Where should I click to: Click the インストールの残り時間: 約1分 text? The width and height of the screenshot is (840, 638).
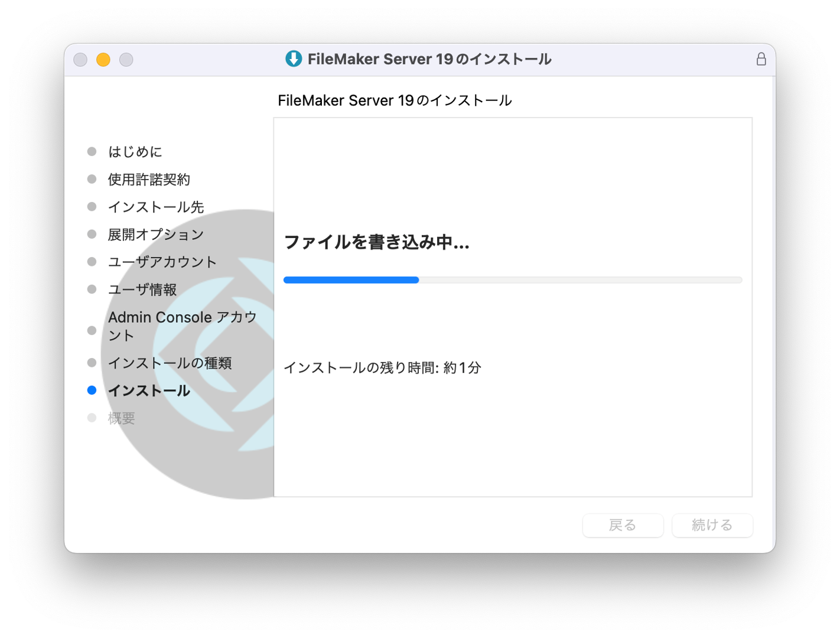pyautogui.click(x=383, y=368)
